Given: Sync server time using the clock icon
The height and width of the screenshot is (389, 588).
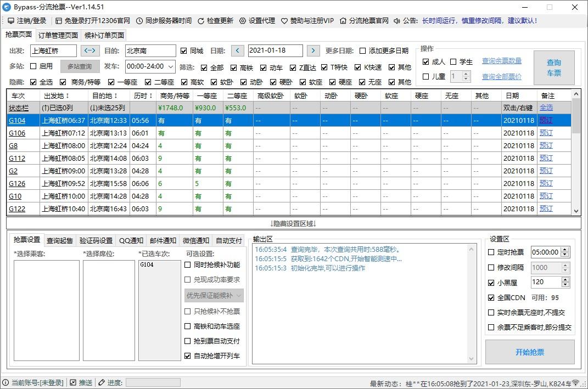Looking at the screenshot, I should point(139,21).
